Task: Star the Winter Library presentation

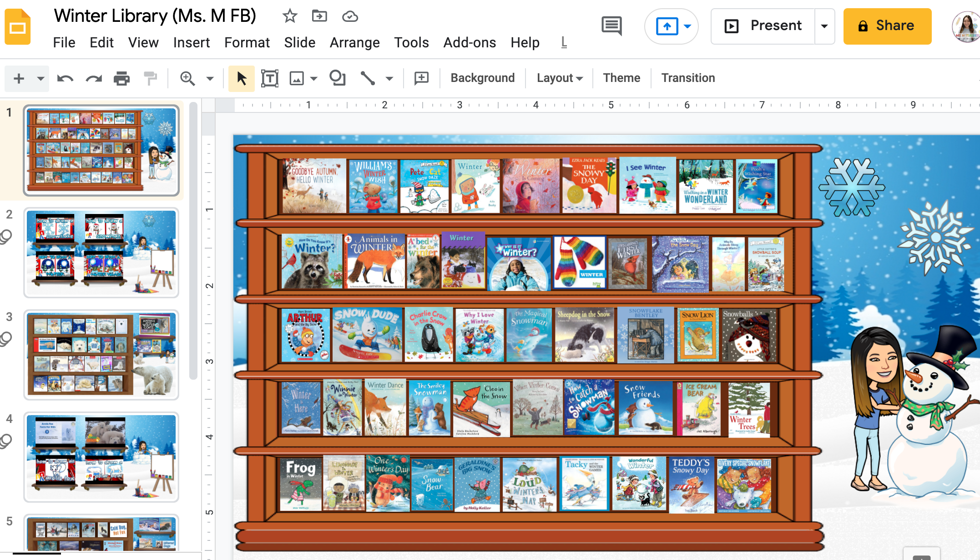Action: [x=290, y=16]
